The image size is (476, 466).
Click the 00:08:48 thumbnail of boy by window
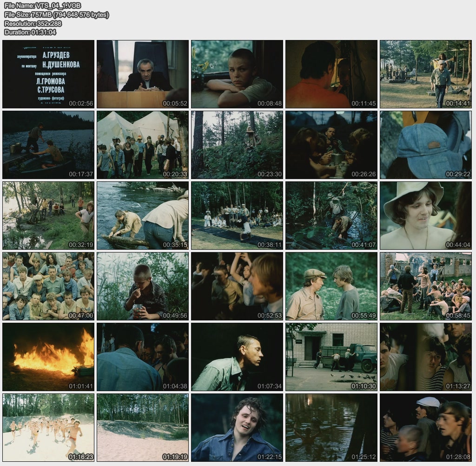[x=237, y=74]
